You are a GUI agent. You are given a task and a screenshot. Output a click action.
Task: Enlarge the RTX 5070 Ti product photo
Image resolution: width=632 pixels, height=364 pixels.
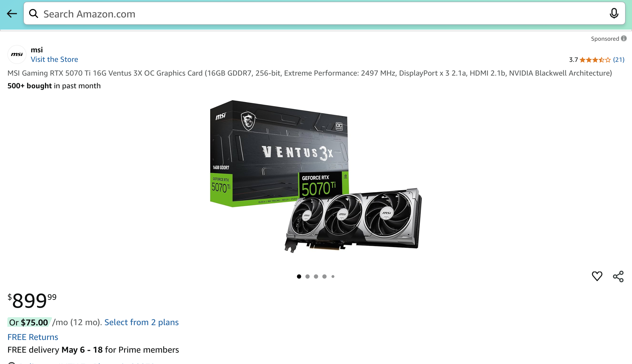tap(316, 176)
